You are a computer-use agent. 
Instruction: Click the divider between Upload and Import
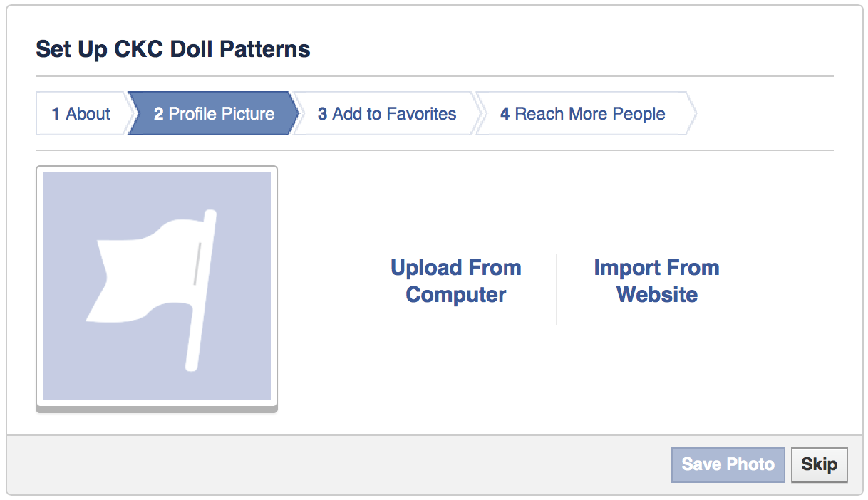(557, 288)
